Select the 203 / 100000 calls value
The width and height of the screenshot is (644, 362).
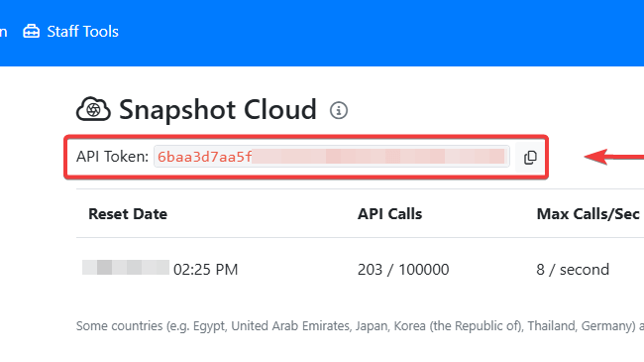click(x=403, y=270)
